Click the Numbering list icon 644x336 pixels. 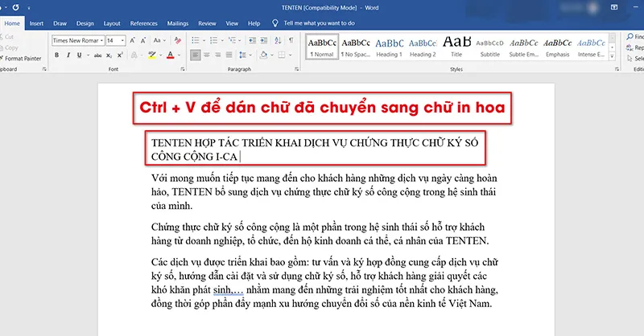pos(213,40)
